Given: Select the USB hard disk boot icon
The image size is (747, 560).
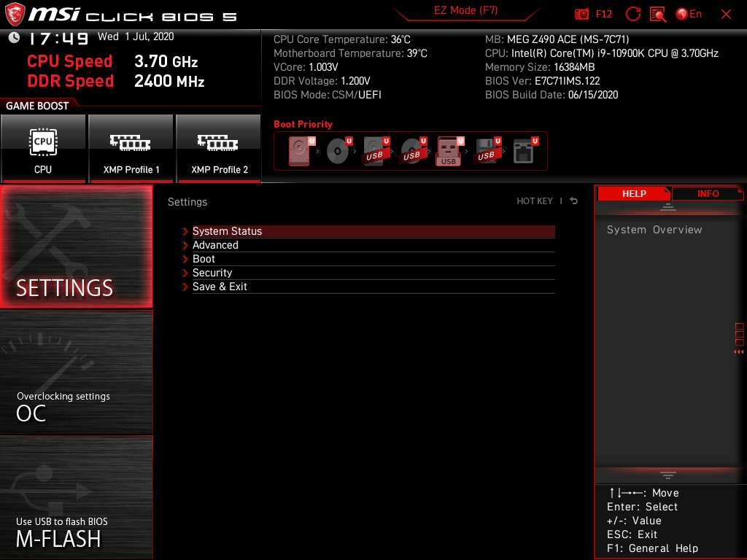Looking at the screenshot, I should [x=374, y=149].
